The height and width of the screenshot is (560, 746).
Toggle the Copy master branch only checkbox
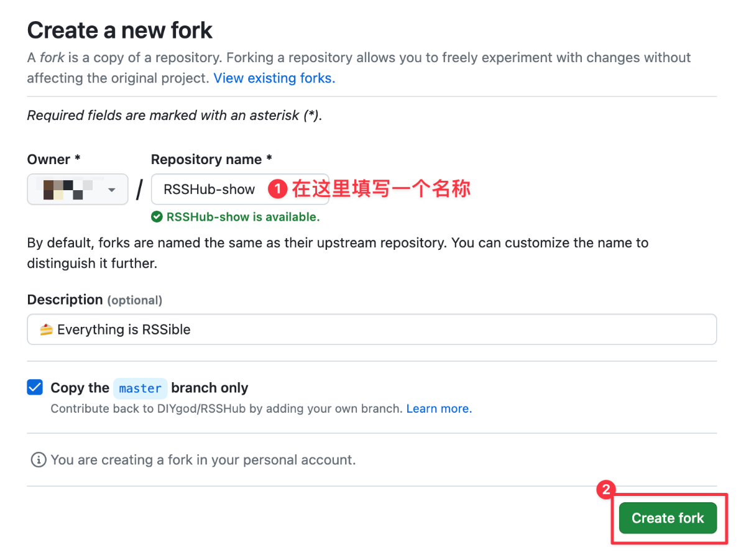pyautogui.click(x=35, y=388)
